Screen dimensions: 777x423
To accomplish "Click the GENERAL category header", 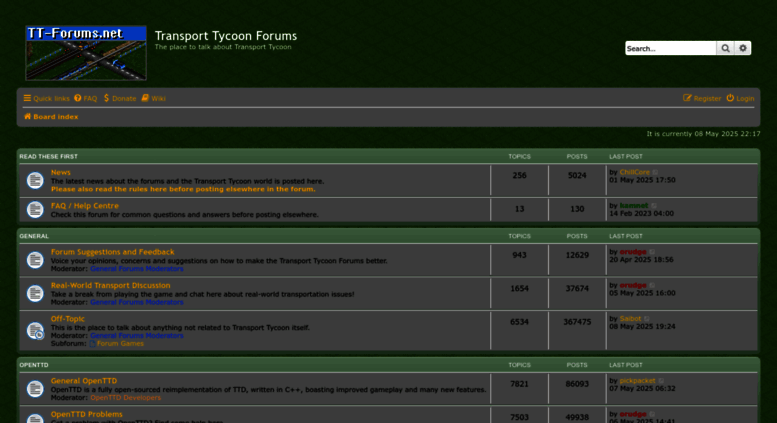I will pyautogui.click(x=34, y=236).
